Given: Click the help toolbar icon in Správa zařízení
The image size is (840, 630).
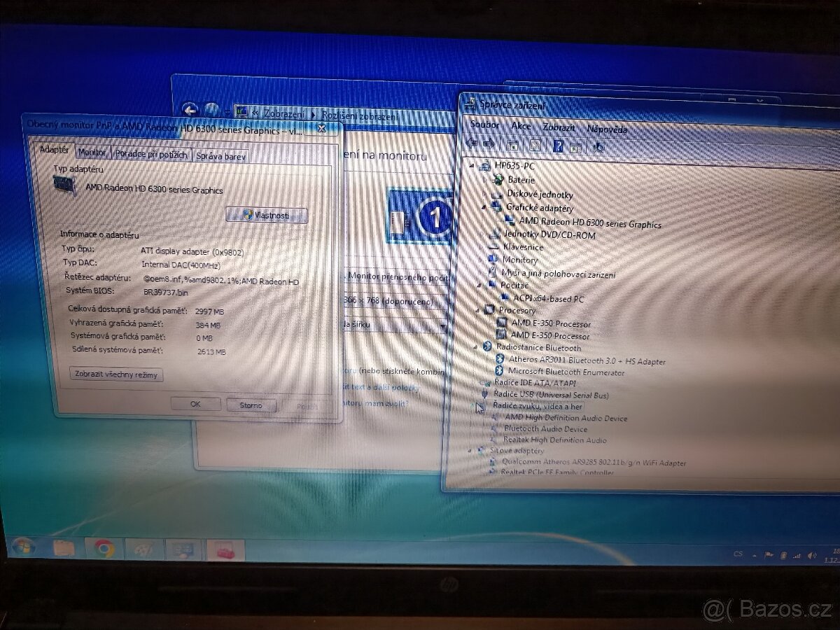Looking at the screenshot, I should [558, 146].
